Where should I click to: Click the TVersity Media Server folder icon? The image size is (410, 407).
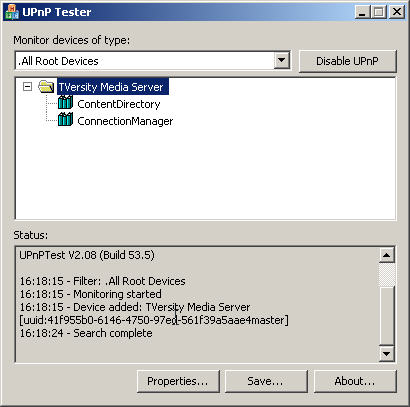coord(46,87)
